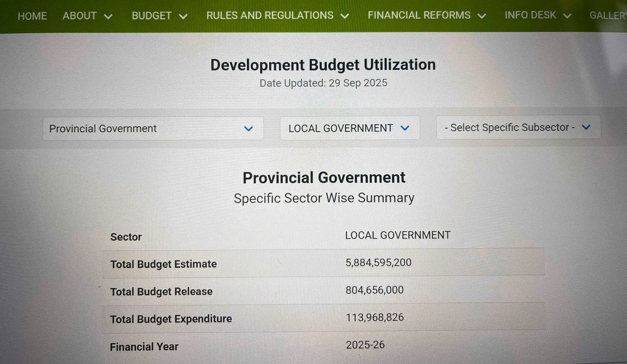Expand the chevron arrow beside BUDGET
The height and width of the screenshot is (364, 627).
point(183,16)
